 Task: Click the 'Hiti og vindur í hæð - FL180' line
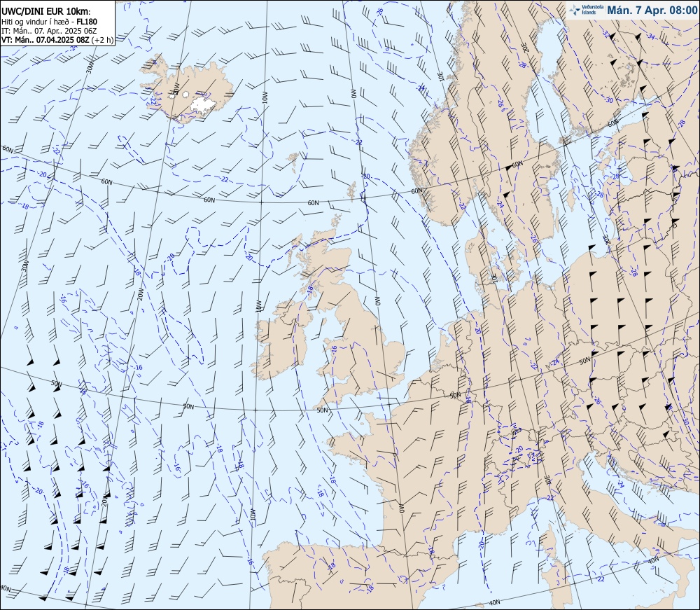pos(49,22)
